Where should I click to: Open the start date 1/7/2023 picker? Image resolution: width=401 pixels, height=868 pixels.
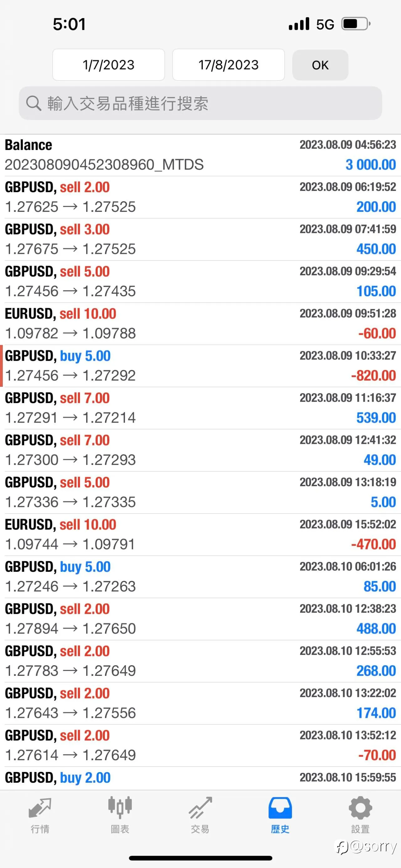click(108, 65)
